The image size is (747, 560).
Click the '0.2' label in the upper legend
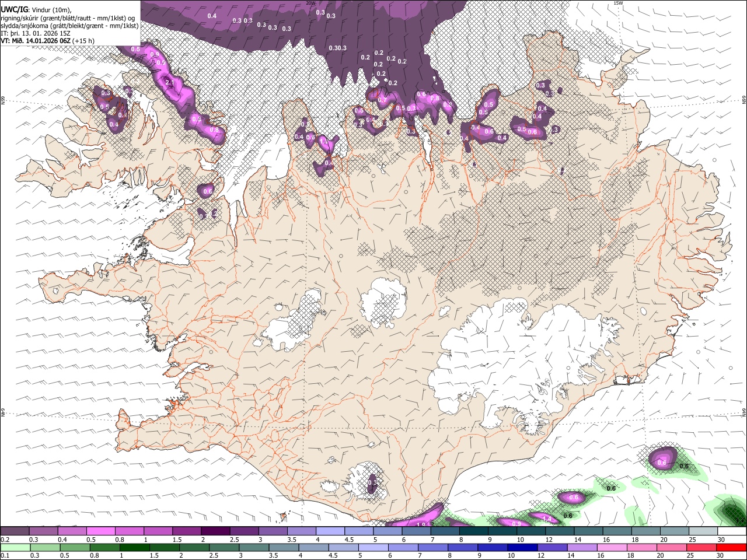coord(5,540)
